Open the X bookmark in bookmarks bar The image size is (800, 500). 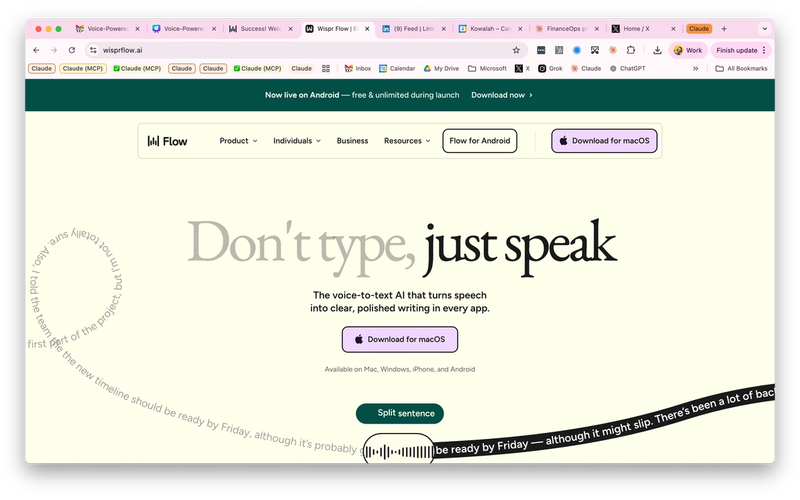[522, 68]
